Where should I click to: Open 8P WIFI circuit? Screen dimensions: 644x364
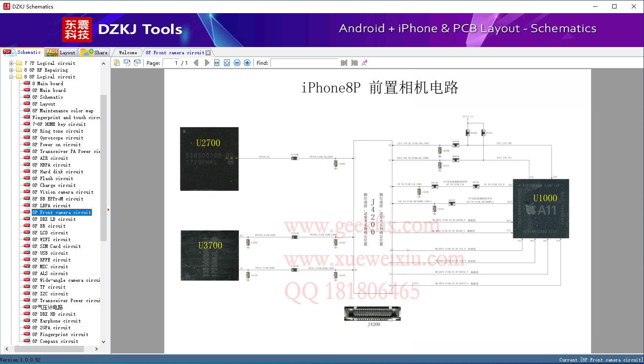coord(51,239)
